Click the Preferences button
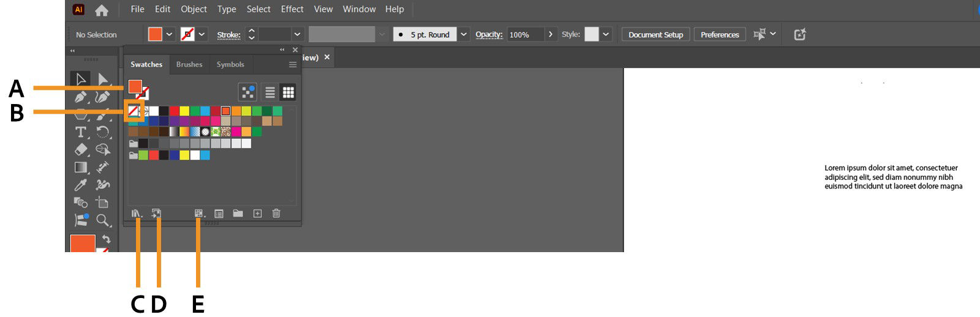This screenshot has width=980, height=317. pyautogui.click(x=720, y=34)
